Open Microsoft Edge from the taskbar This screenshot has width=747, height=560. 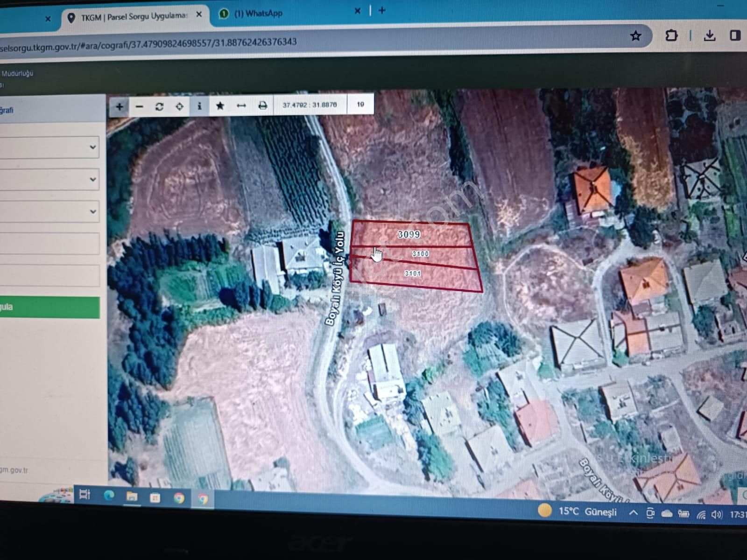click(x=108, y=496)
